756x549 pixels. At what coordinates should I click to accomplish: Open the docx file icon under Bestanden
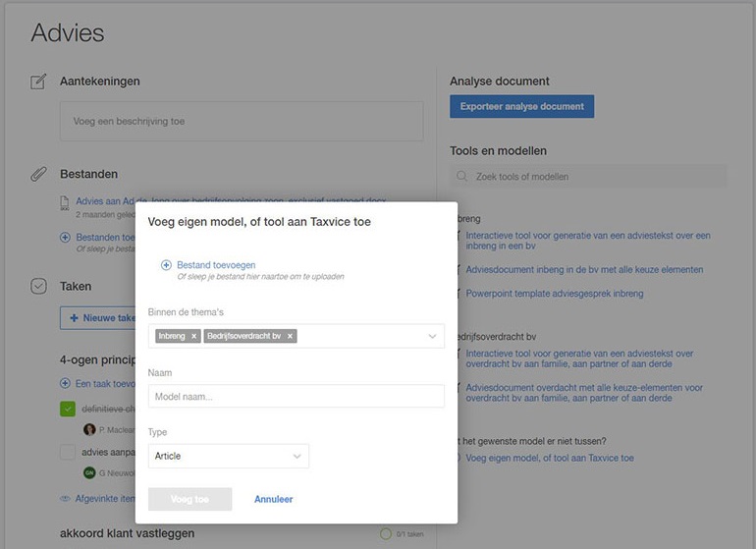click(x=65, y=203)
